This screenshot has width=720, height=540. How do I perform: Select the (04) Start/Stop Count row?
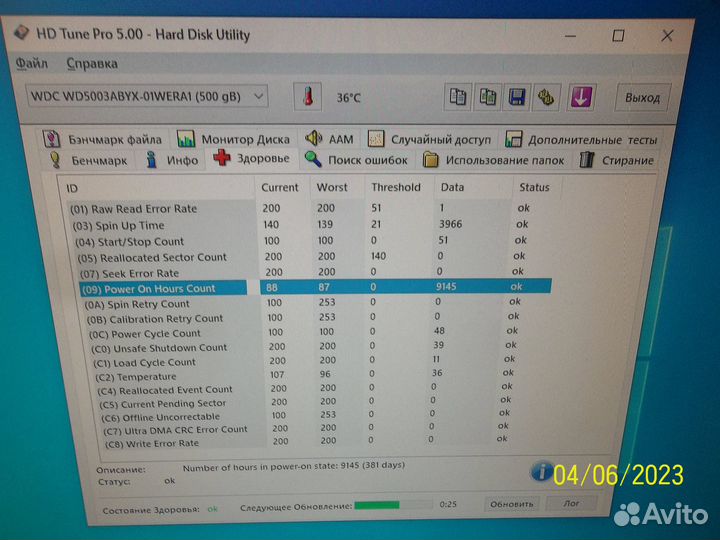[x=301, y=241]
